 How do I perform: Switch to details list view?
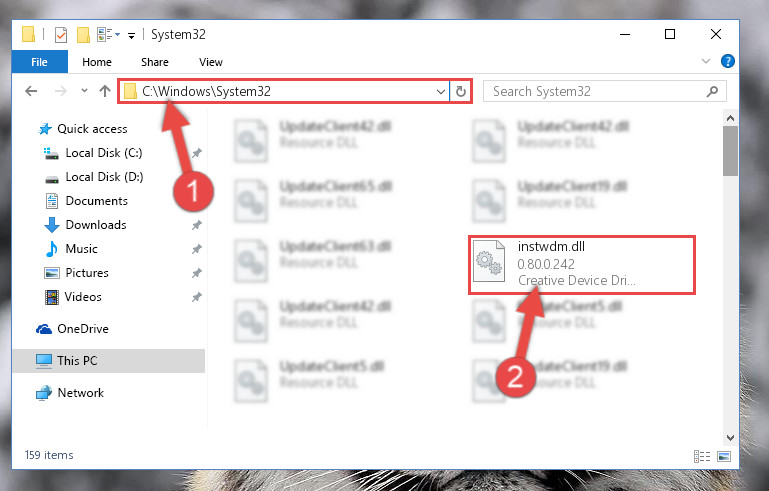pos(702,457)
